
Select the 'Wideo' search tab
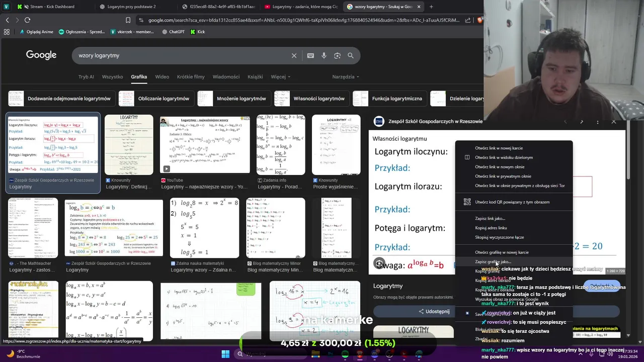(162, 77)
